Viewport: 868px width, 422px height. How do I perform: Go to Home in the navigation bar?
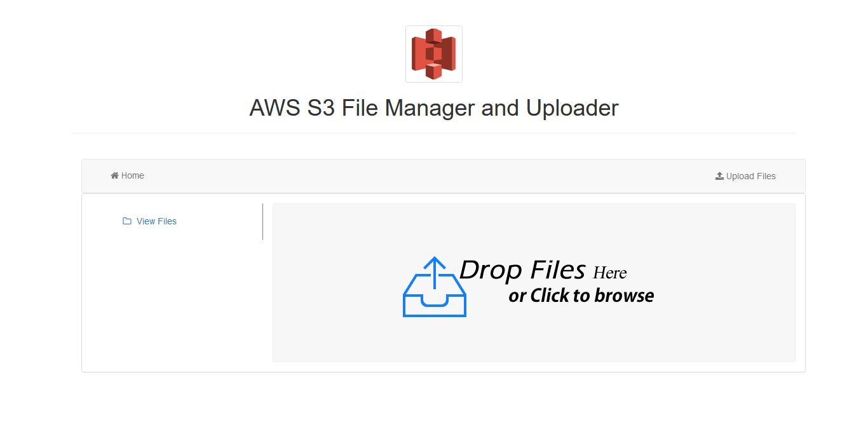click(132, 175)
